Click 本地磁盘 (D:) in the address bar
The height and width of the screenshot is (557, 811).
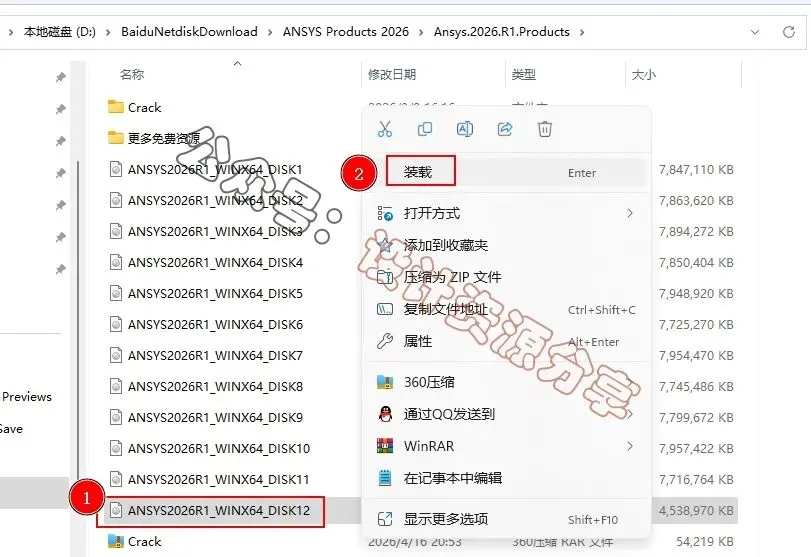click(x=59, y=32)
